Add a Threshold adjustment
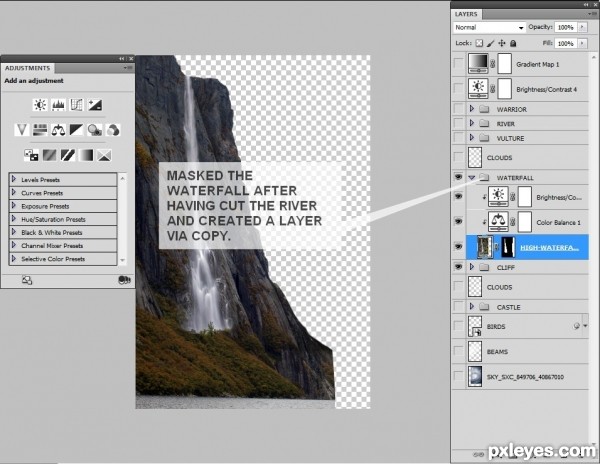The height and width of the screenshot is (464, 600). [68, 155]
